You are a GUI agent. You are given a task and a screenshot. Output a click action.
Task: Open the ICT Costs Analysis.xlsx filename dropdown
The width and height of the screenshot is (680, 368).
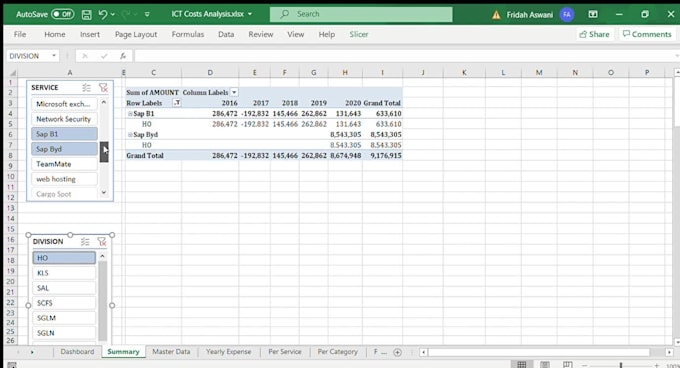(x=250, y=14)
